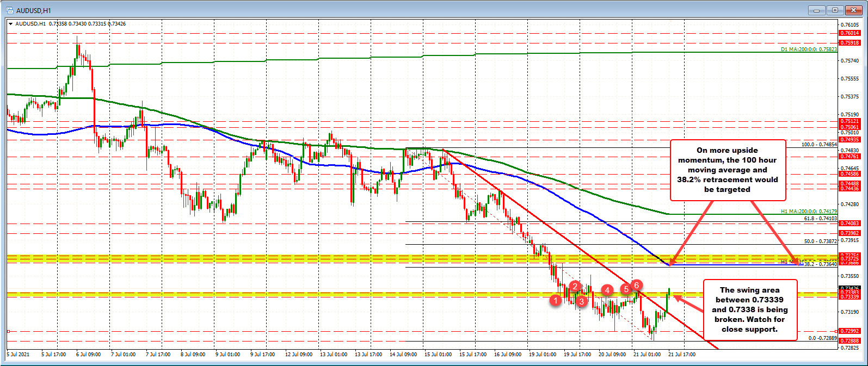Close the AUDUSD,H1 chart window

[x=854, y=10]
